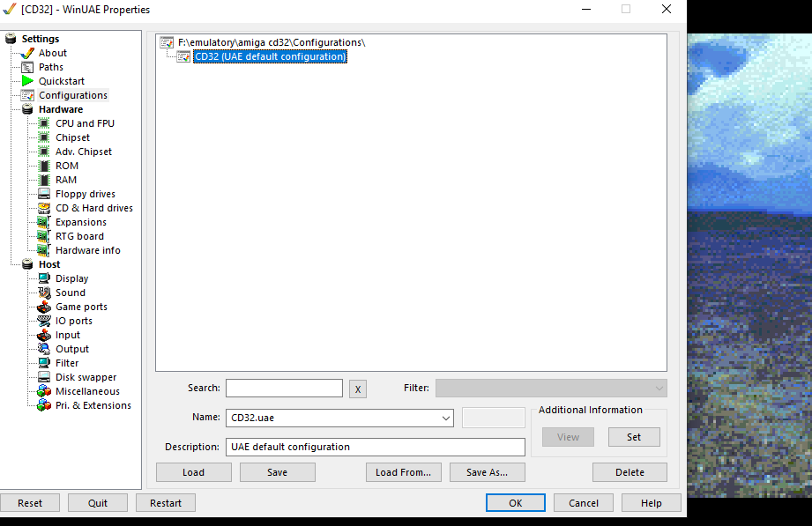Click the Output settings icon

44,349
